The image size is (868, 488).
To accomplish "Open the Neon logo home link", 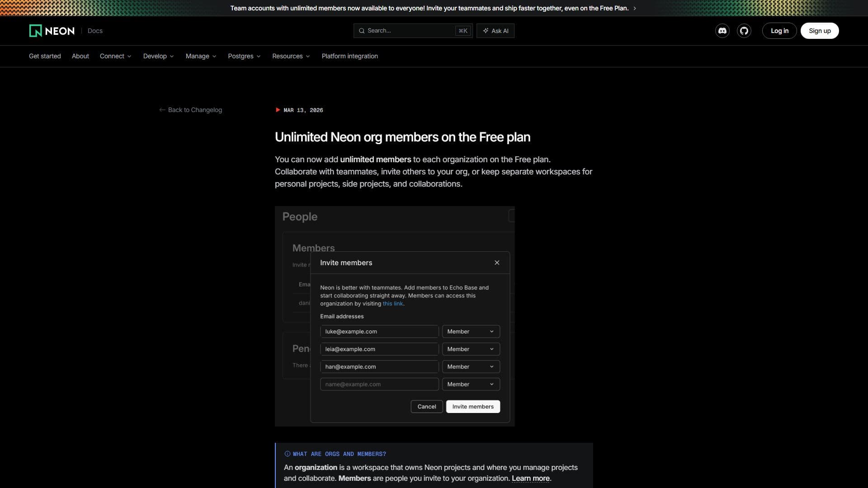I will (x=52, y=31).
